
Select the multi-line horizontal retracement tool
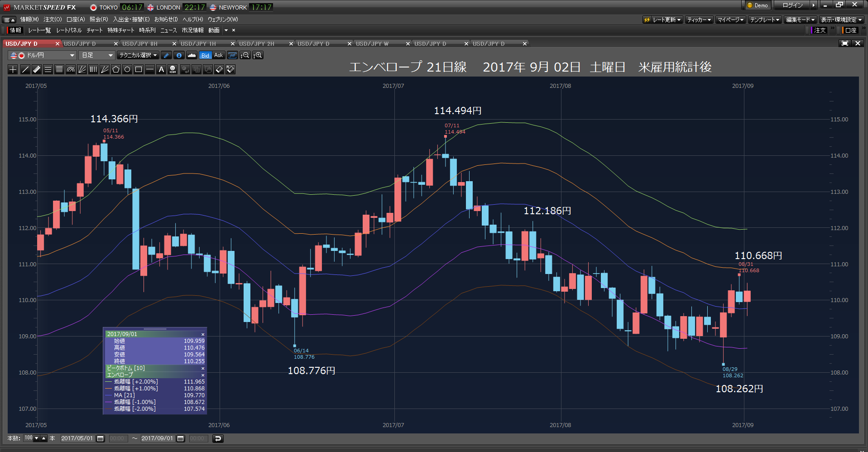pos(59,69)
